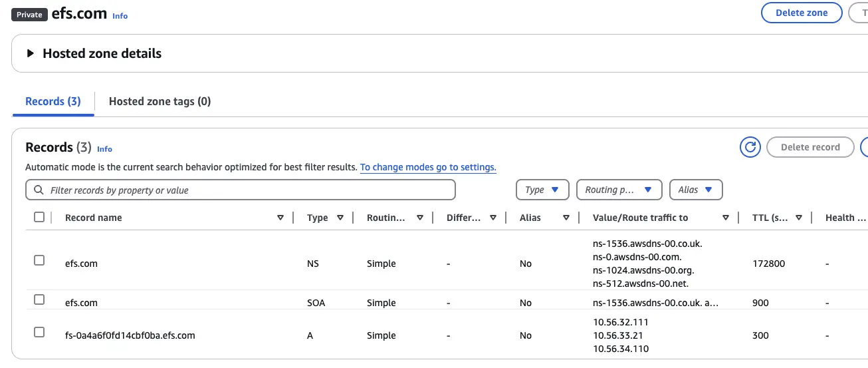Select the Records (3) tab
868x368 pixels.
(53, 101)
